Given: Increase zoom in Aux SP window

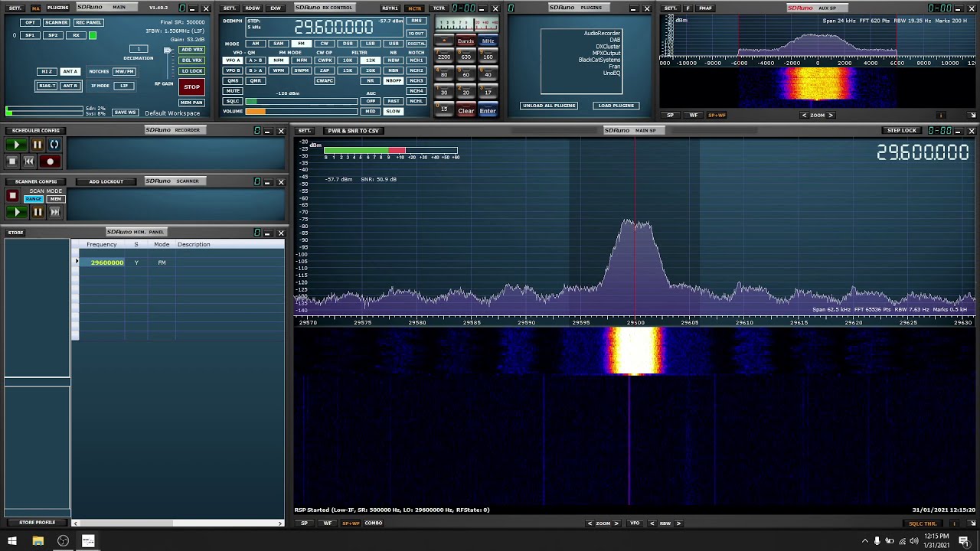Looking at the screenshot, I should 831,116.
